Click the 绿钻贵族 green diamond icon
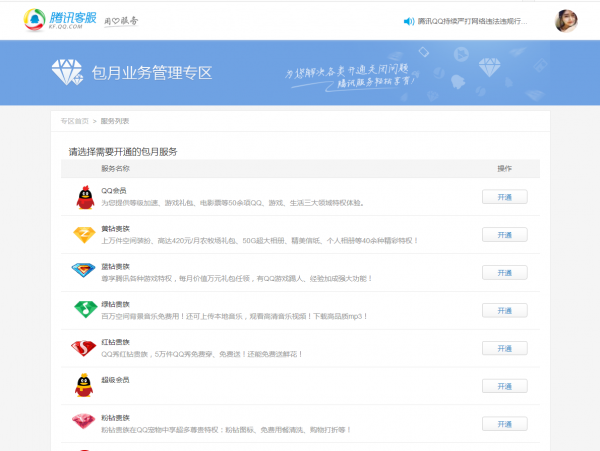 (x=85, y=309)
